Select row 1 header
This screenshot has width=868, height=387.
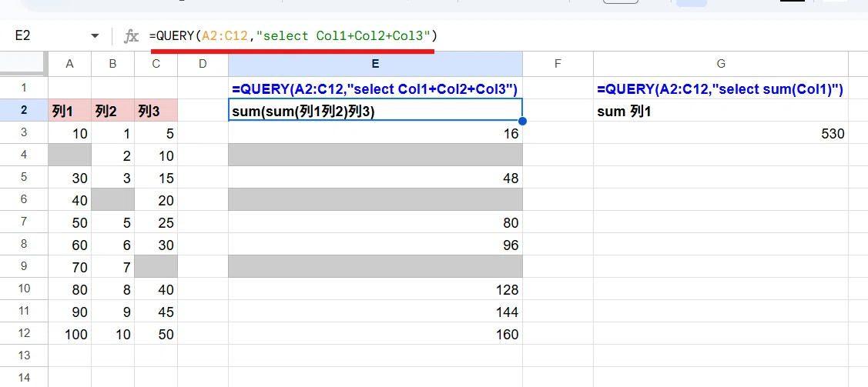(24, 88)
